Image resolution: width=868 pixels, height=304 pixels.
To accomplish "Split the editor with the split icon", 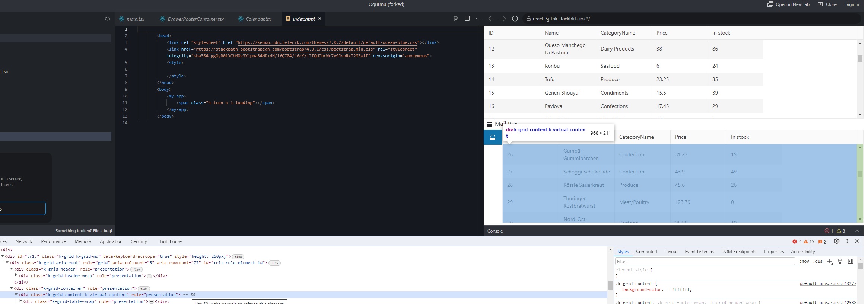I will pyautogui.click(x=467, y=19).
